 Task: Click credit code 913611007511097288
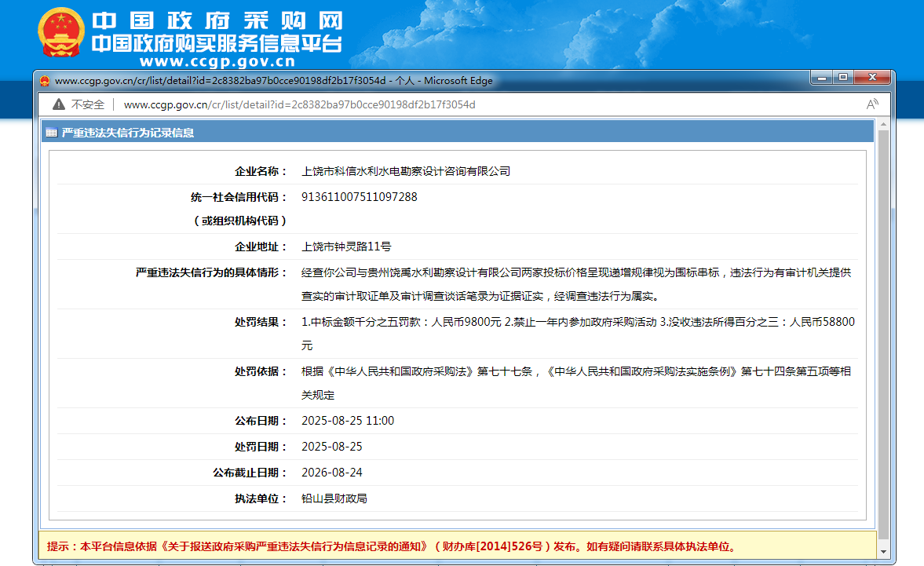point(360,197)
